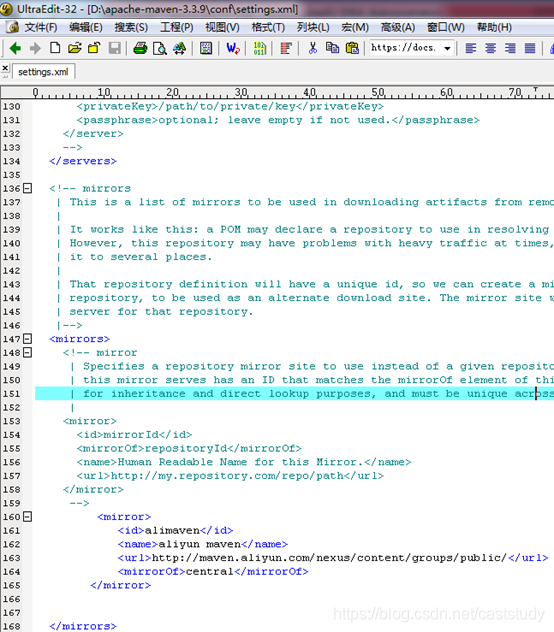Collapse the comment fold at line 148
Viewport: 554px width, 632px height.
click(27, 353)
